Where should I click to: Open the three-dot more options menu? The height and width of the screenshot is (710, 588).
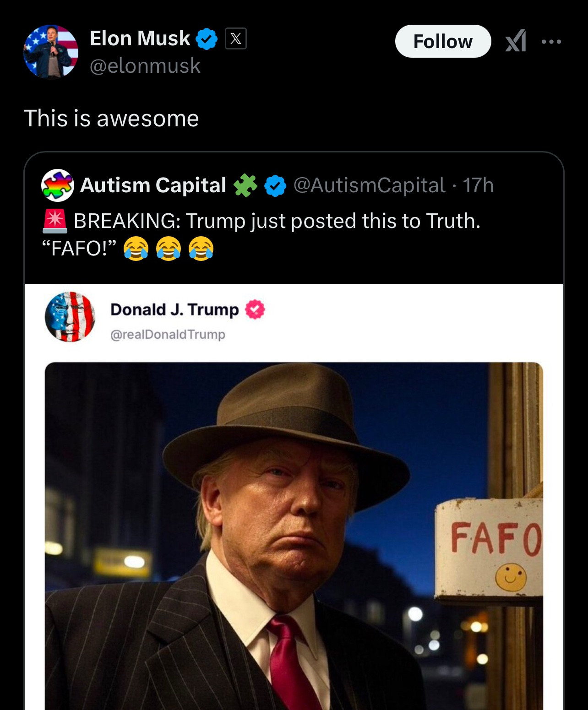point(551,42)
